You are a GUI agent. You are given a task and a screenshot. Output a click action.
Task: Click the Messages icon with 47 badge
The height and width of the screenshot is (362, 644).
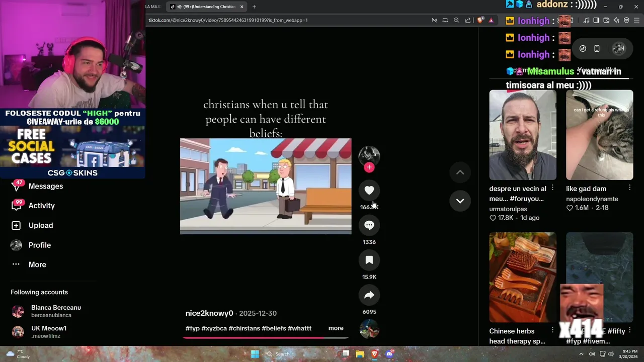pos(17,186)
